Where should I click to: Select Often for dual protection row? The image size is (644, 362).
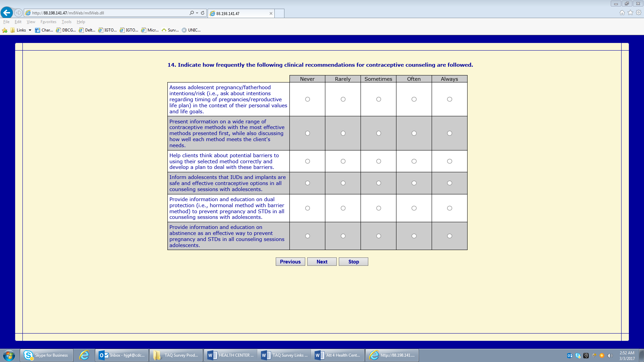[x=414, y=208]
